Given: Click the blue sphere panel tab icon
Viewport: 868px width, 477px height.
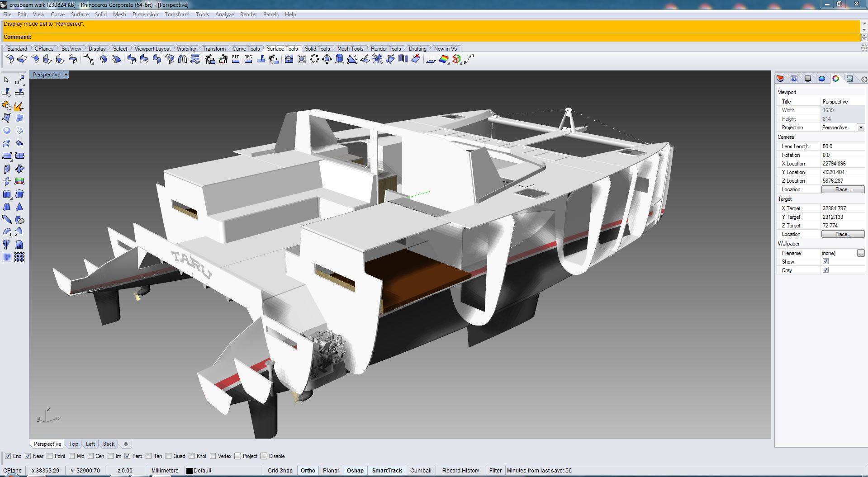Looking at the screenshot, I should tap(822, 79).
